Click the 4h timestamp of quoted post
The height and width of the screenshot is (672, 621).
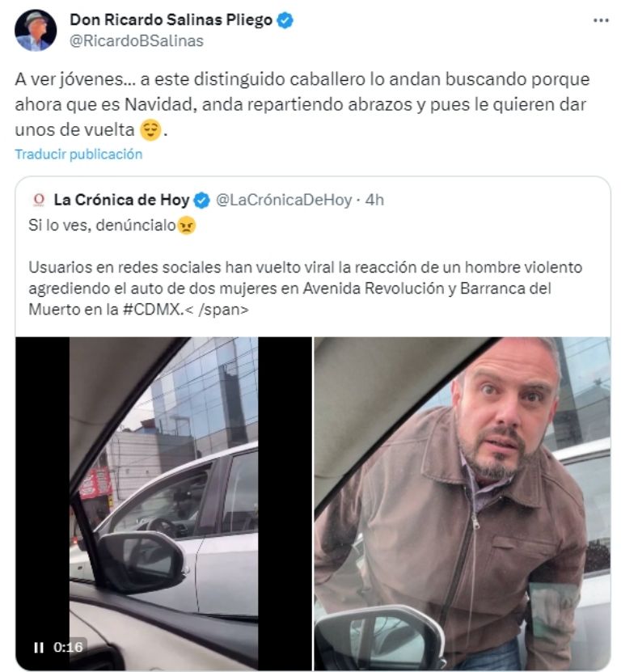pyautogui.click(x=374, y=200)
